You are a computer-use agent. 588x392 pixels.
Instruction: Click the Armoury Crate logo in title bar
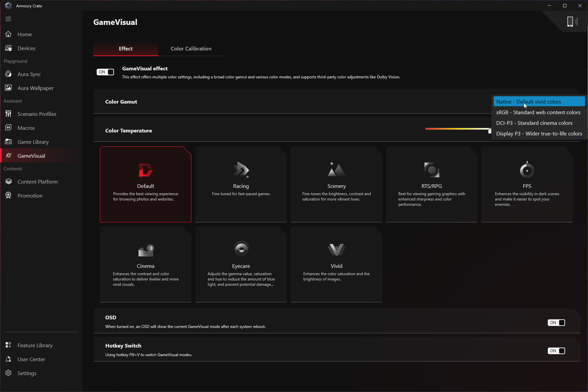(8, 6)
